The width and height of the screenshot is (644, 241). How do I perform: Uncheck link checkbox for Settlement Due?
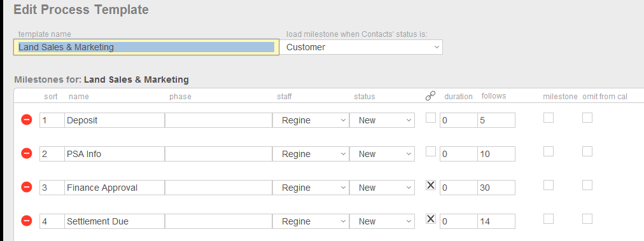pyautogui.click(x=430, y=219)
